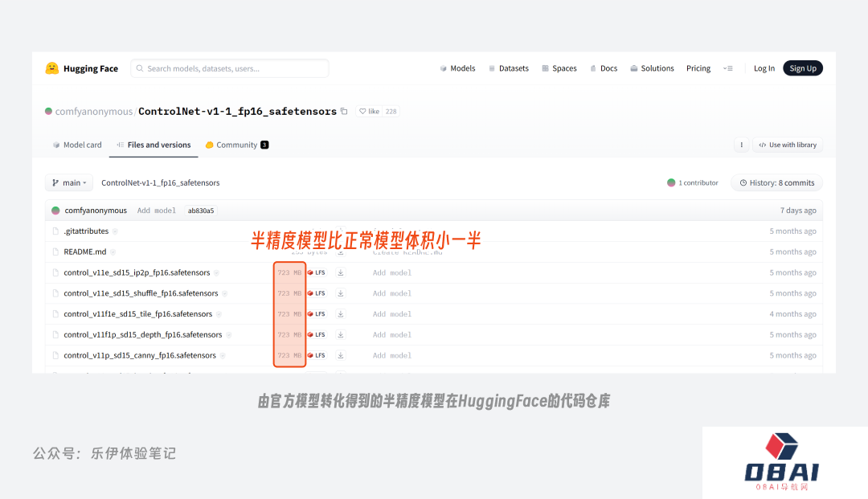Click 4 months ago on the tile row
Image resolution: width=868 pixels, height=499 pixels.
[x=792, y=314]
